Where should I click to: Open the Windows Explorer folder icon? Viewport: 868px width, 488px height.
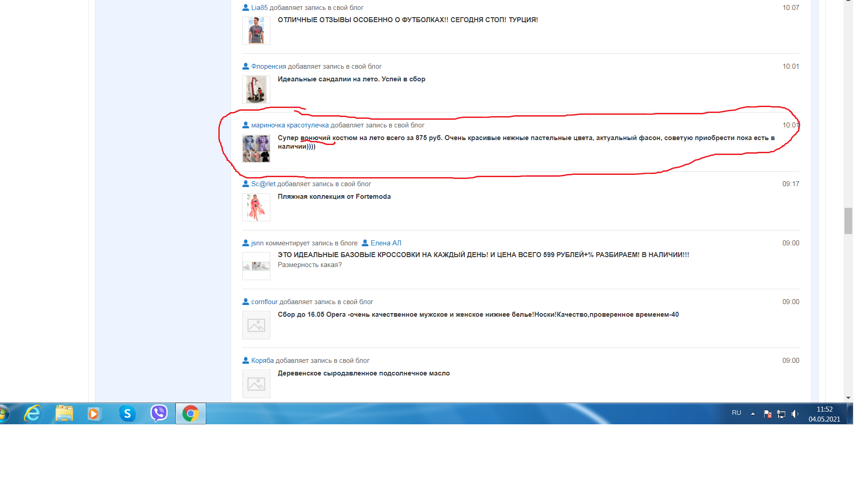pos(64,413)
